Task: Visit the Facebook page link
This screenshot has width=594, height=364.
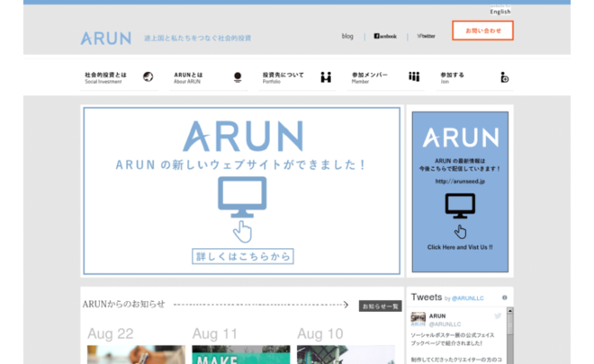Action: pos(385,36)
